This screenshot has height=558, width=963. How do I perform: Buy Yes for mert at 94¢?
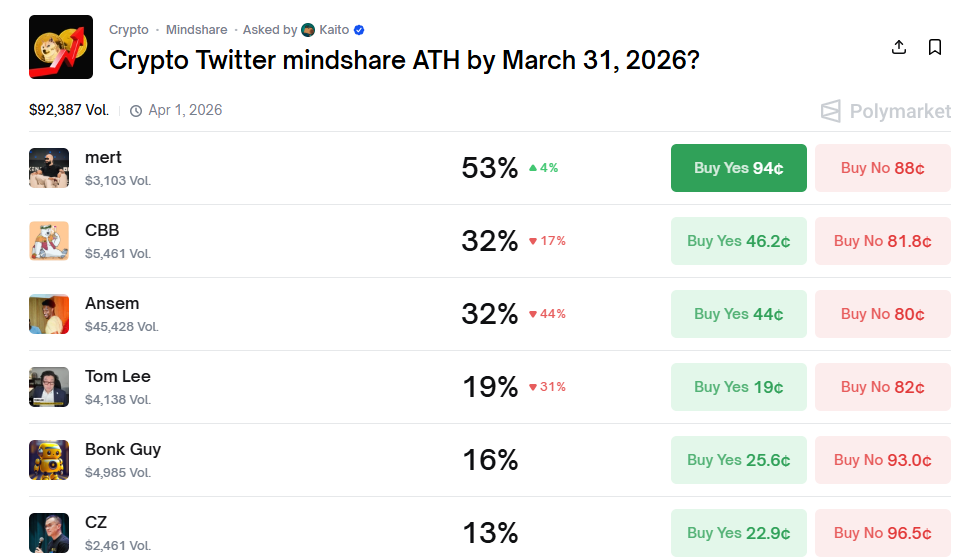(x=738, y=168)
